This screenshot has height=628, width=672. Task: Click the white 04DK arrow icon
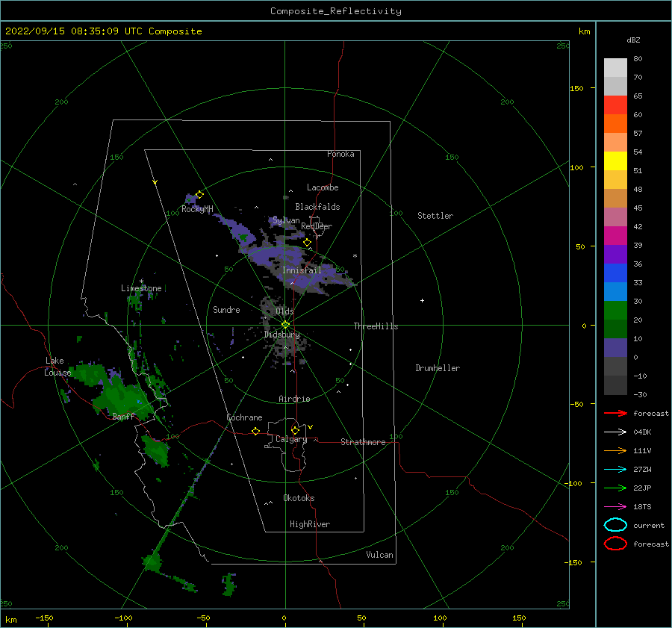coord(615,432)
